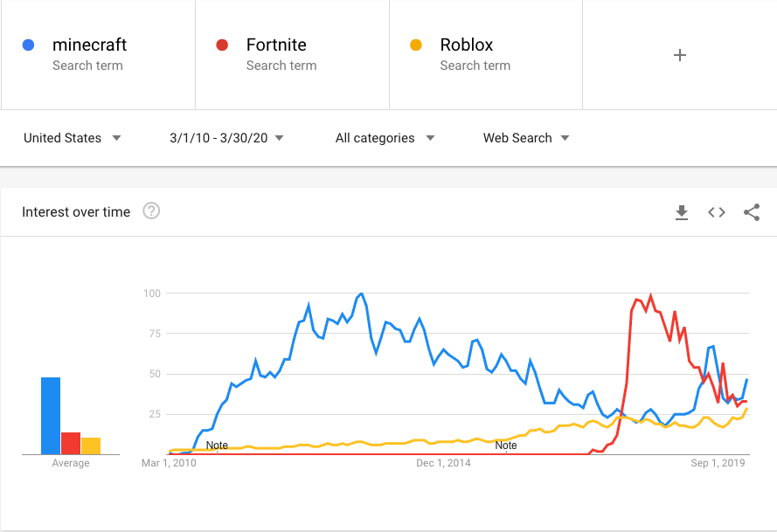Open the United States region dropdown
Viewport: 777px width, 532px height.
click(x=73, y=138)
